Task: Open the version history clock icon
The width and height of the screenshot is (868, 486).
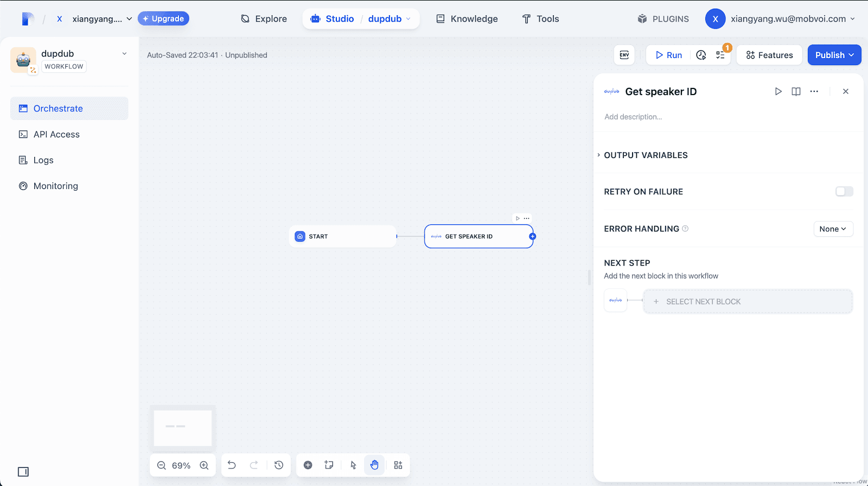Action: (279, 465)
